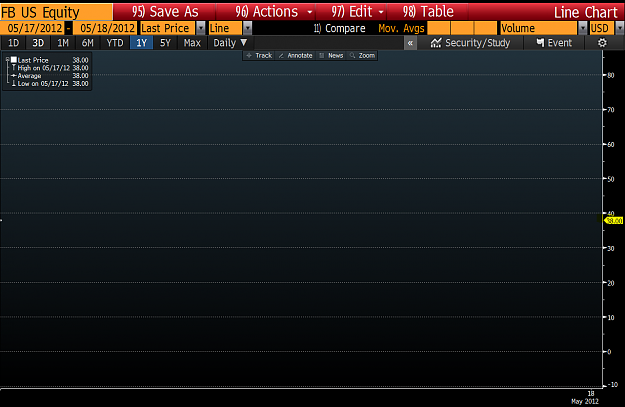Select the 1M range tab
The height and width of the screenshot is (407, 625).
[63, 43]
